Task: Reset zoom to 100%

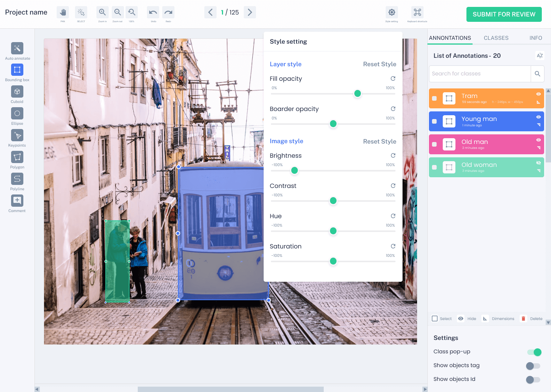Action: pos(132,12)
